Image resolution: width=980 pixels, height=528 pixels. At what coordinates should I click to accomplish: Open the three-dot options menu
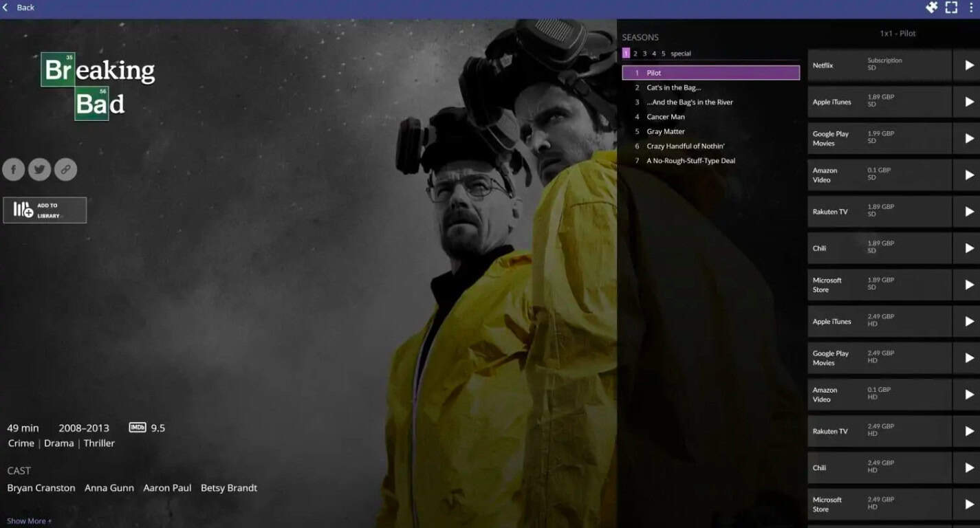click(971, 8)
